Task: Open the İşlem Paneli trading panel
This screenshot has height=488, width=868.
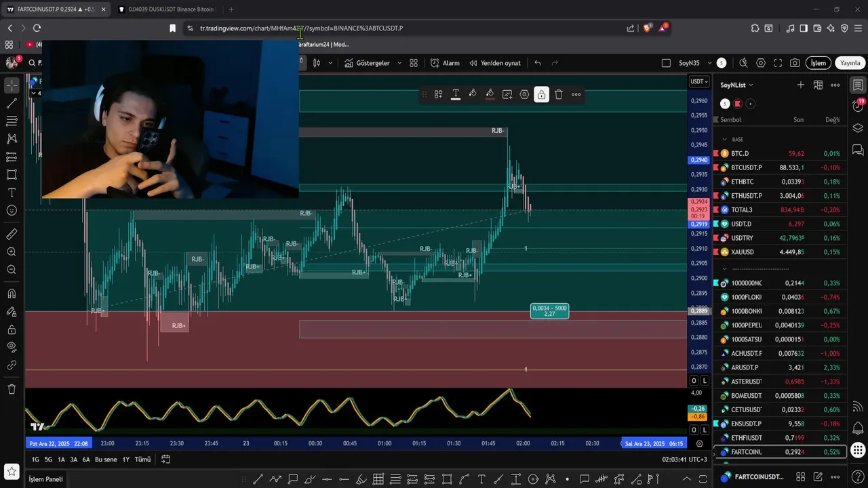Action: (45, 479)
